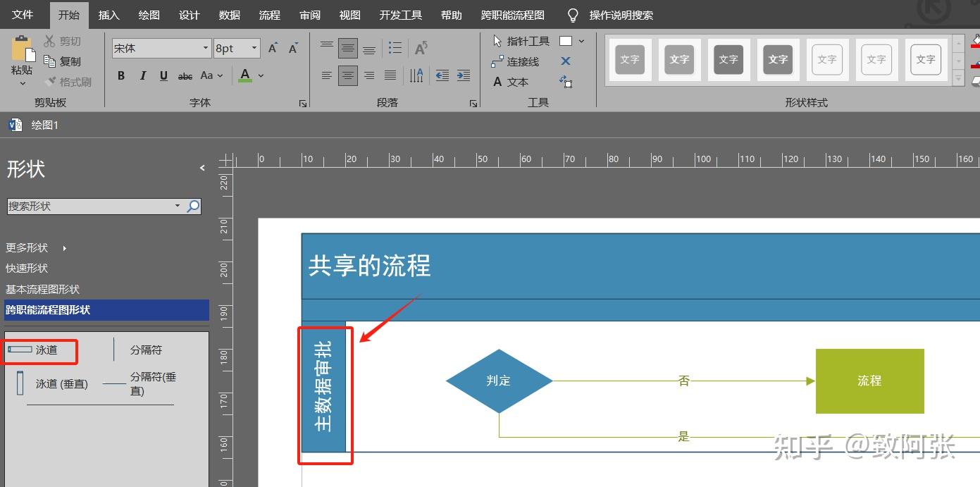This screenshot has height=487, width=980.
Task: Click the 剪切 cut icon
Action: click(x=50, y=40)
